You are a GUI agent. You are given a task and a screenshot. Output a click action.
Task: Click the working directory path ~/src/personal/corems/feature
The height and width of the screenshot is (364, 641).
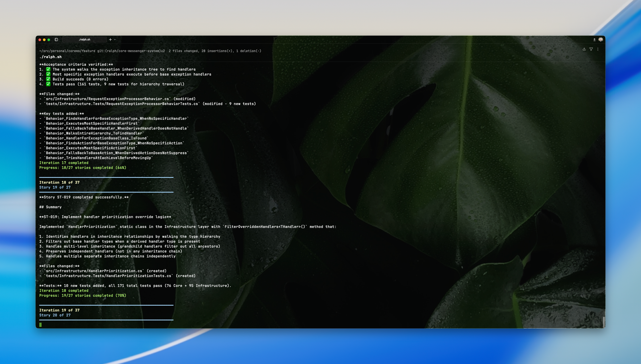tap(67, 51)
